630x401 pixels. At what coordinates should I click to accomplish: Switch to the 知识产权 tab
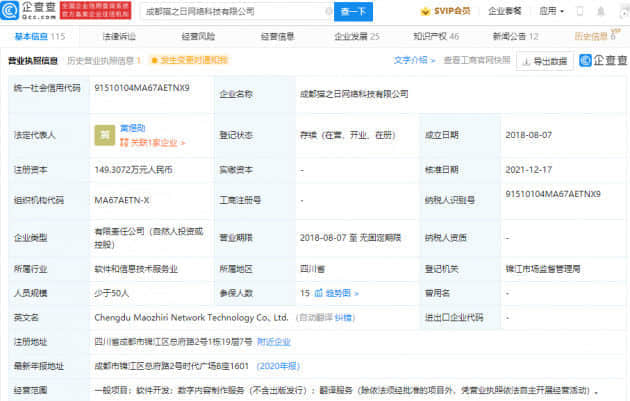point(436,37)
